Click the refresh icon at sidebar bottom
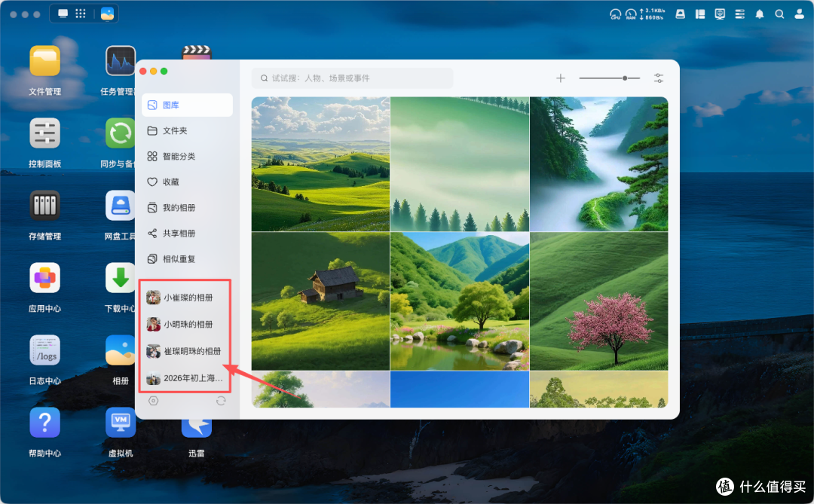This screenshot has width=814, height=504. coord(221,401)
